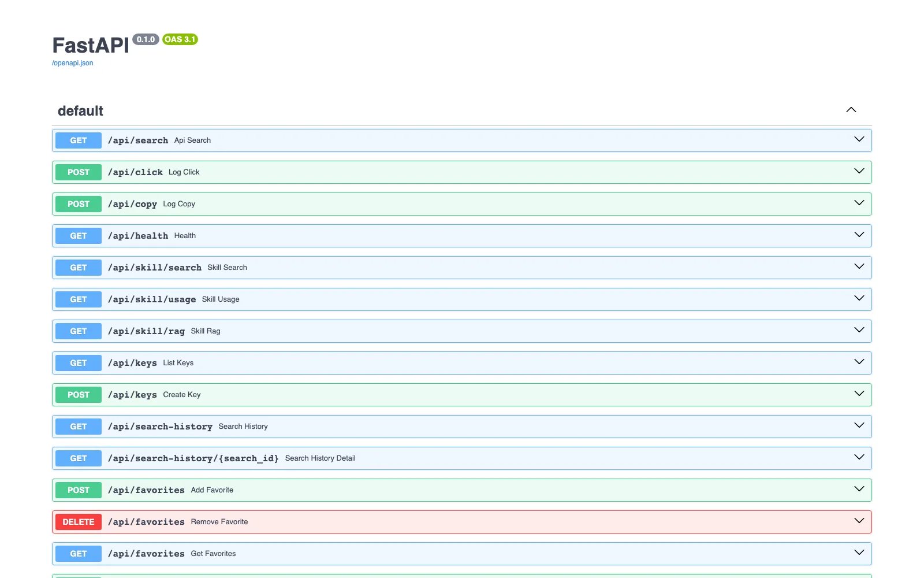Click the 'Api Search' summary text
Viewport: 924px width, 578px height.
(192, 140)
